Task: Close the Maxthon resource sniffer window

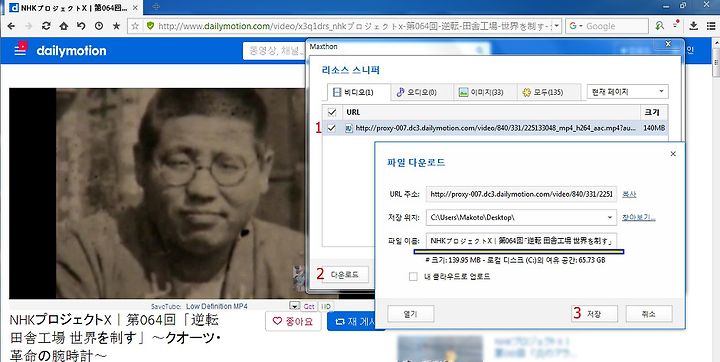Action: tap(668, 44)
